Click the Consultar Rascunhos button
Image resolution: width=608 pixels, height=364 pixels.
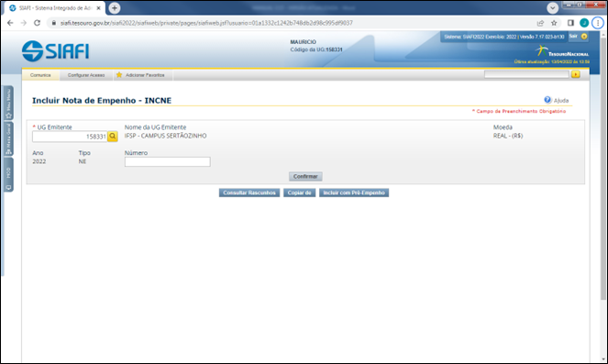pos(249,193)
